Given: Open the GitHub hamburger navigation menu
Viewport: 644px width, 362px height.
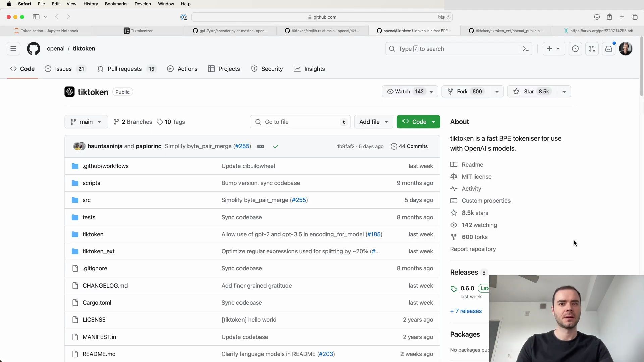Looking at the screenshot, I should [x=13, y=49].
